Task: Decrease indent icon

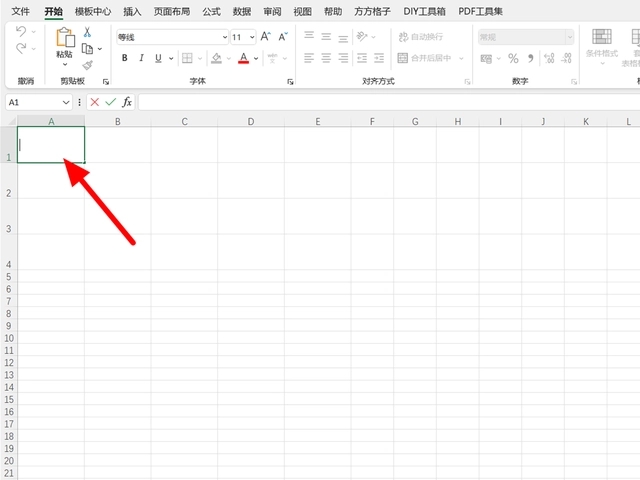Action: tap(362, 58)
